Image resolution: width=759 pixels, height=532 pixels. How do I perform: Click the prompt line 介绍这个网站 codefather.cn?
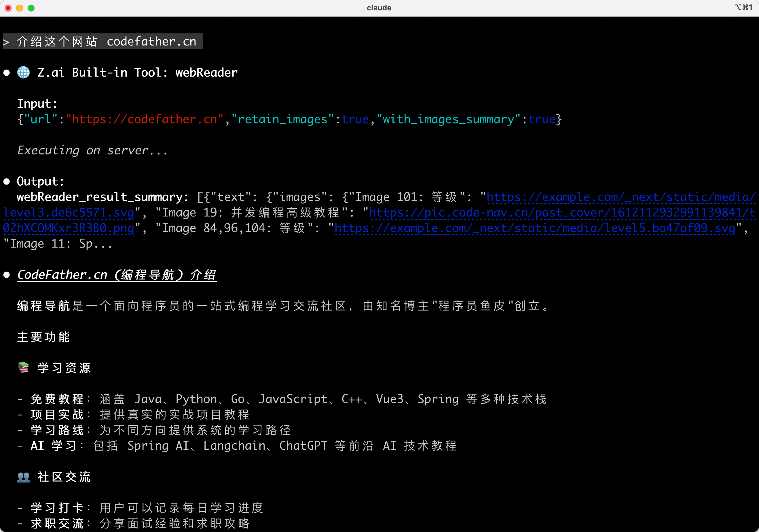[x=103, y=42]
